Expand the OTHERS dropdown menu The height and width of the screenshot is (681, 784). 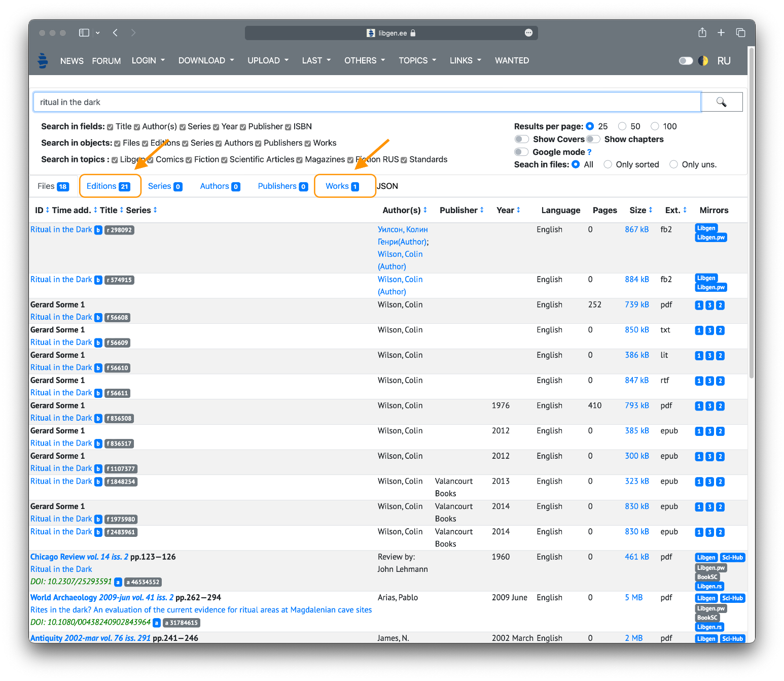click(x=364, y=60)
